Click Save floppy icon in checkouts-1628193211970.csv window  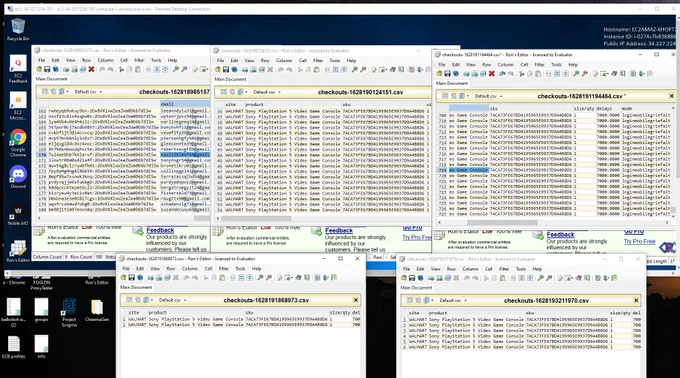click(x=412, y=278)
